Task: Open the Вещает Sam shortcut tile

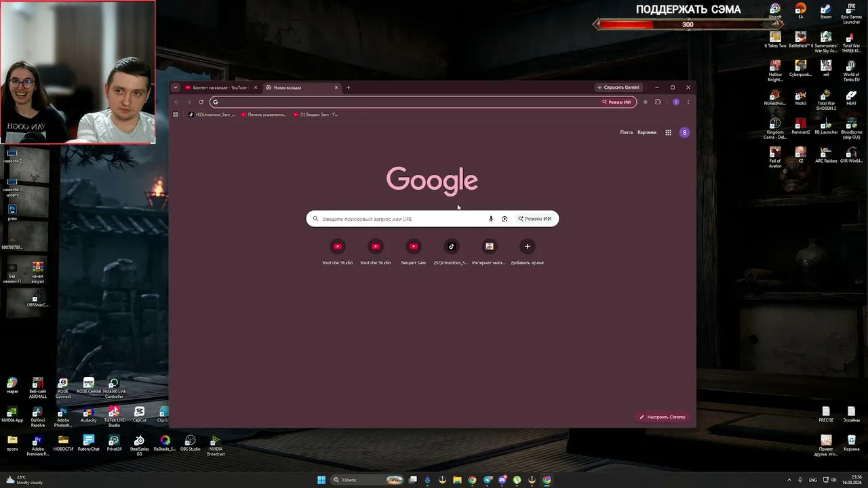Action: coord(413,251)
